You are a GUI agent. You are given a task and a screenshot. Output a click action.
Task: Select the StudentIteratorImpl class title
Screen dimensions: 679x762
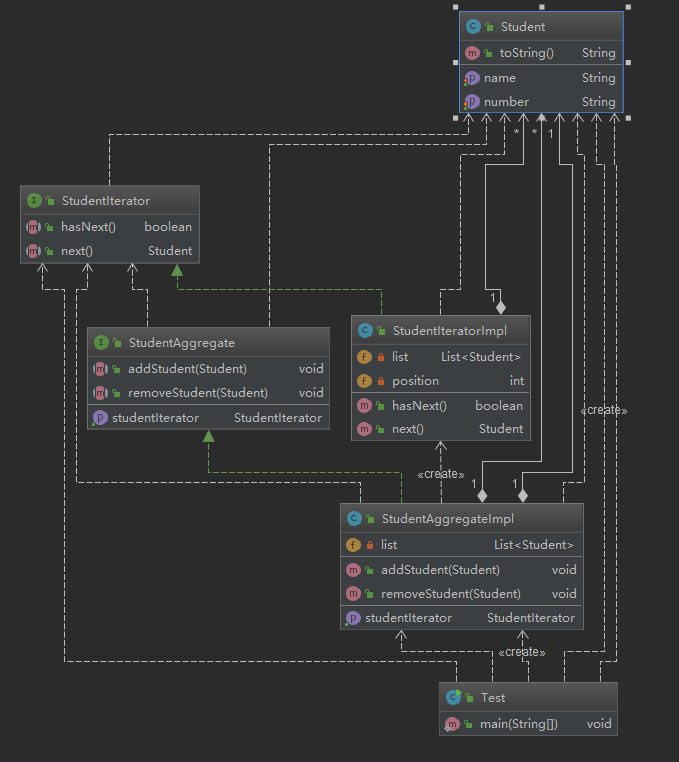(x=450, y=331)
